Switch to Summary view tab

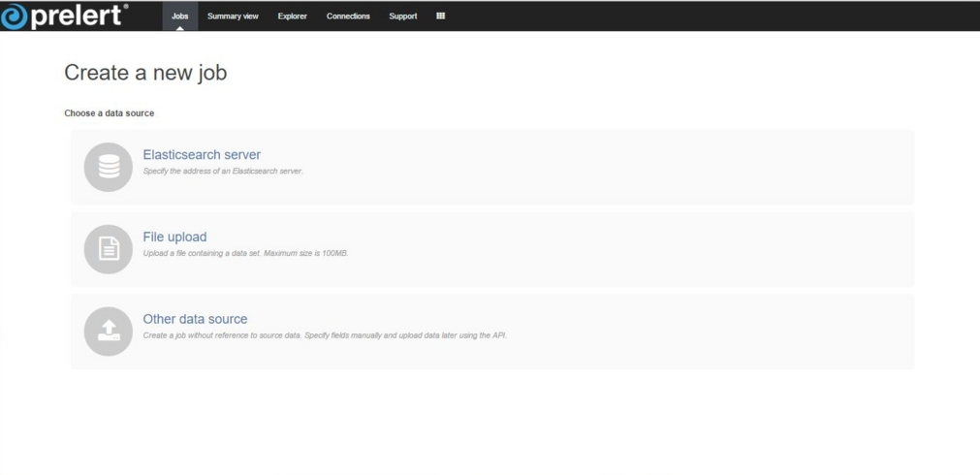(233, 16)
